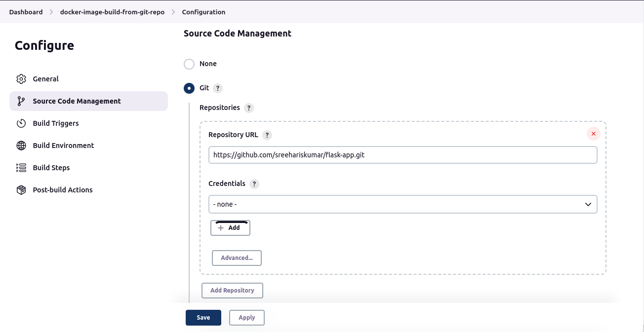Click the Credentials help question mark

254,184
